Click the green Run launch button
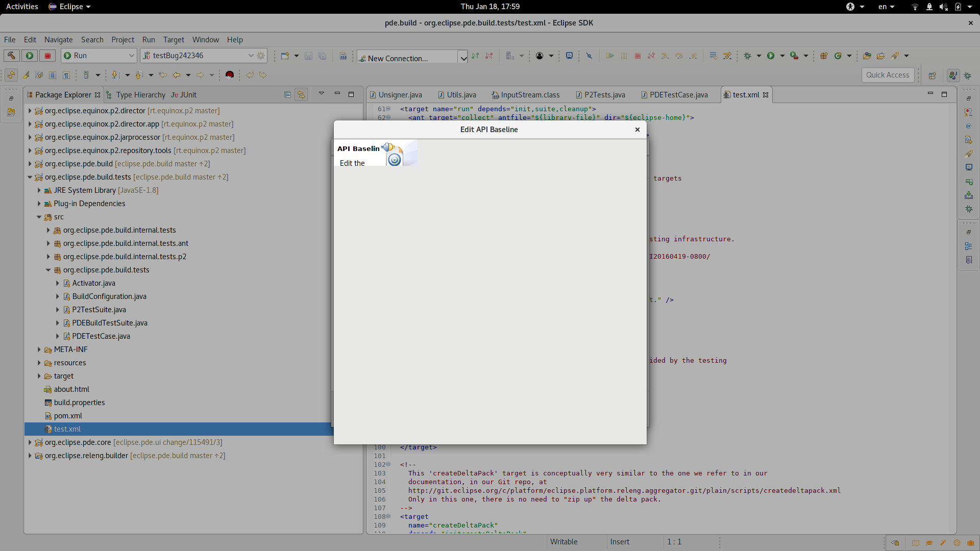Viewport: 980px width, 551px height. coord(30,56)
